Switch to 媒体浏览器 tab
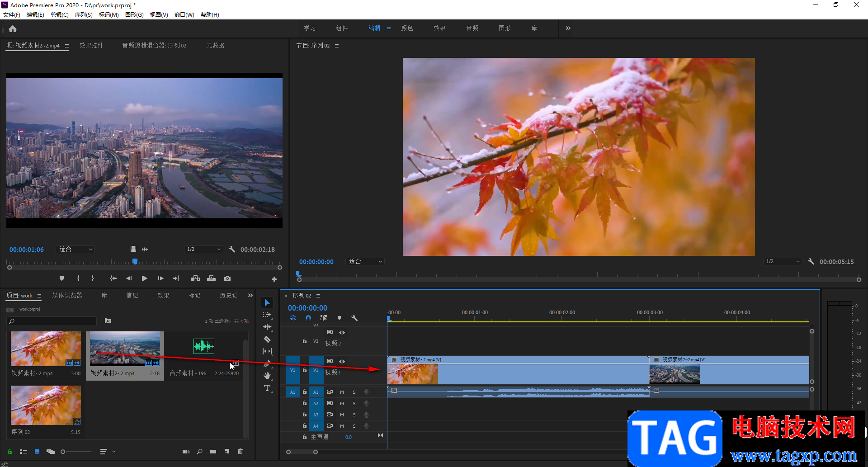Screen dimensions: 868x467 (x=67, y=295)
